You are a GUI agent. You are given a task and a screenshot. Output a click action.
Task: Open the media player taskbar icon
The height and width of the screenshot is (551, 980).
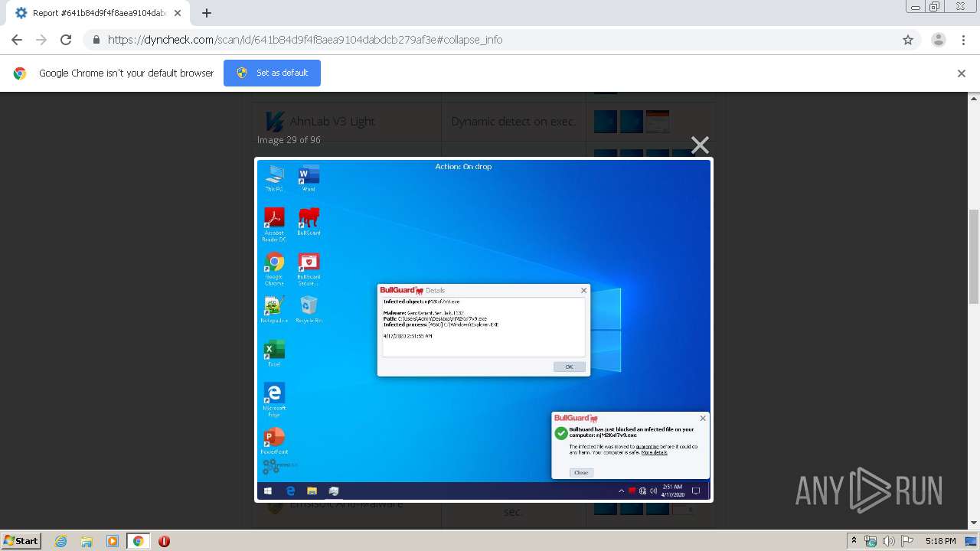pyautogui.click(x=113, y=541)
